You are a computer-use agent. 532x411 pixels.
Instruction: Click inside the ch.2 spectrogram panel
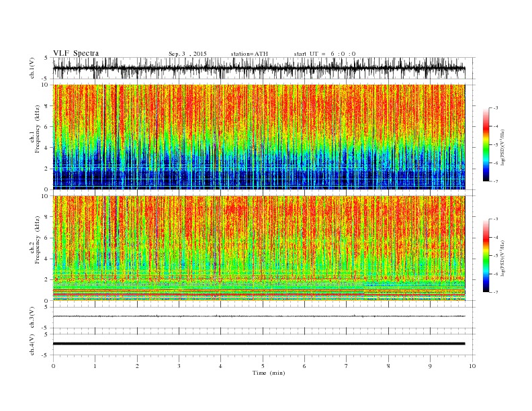259,248
